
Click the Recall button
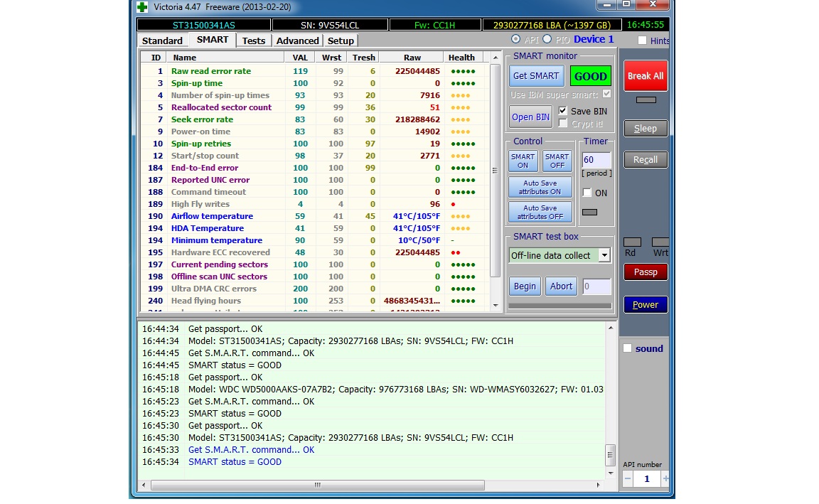tap(646, 160)
